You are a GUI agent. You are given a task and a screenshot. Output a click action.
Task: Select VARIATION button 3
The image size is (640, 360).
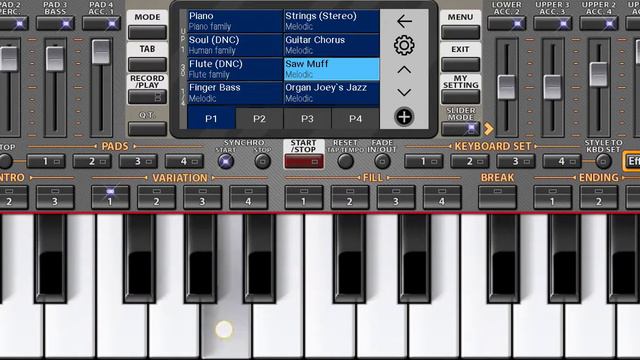202,197
